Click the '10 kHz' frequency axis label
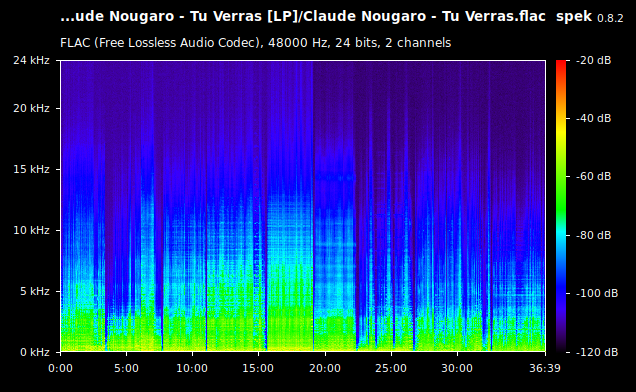The height and width of the screenshot is (392, 636). [31, 230]
